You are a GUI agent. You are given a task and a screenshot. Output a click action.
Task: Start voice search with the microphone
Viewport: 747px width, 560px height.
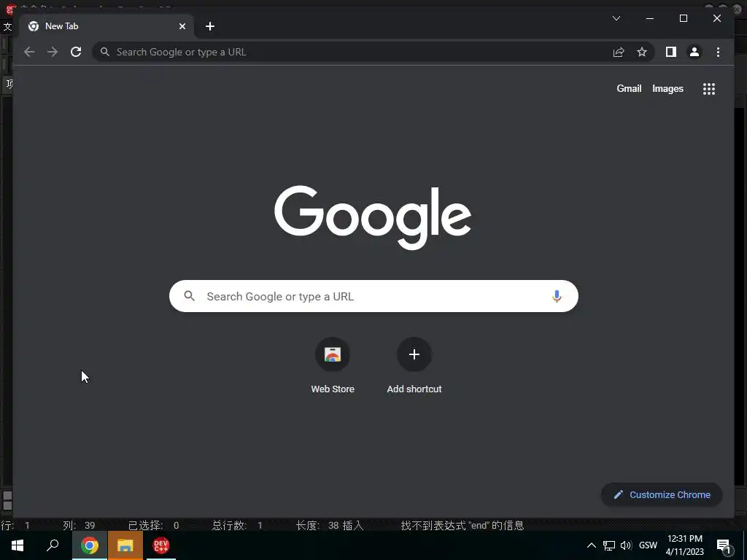[x=557, y=296]
